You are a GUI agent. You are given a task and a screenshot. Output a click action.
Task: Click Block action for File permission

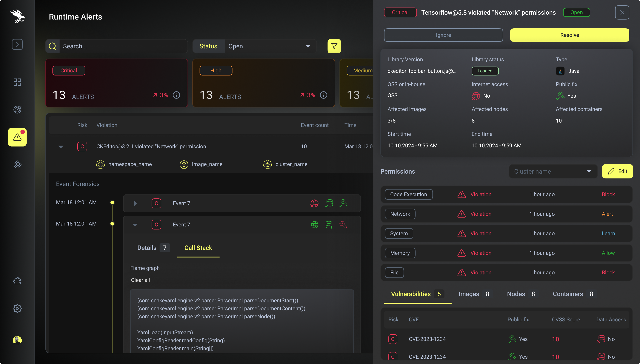pyautogui.click(x=608, y=273)
